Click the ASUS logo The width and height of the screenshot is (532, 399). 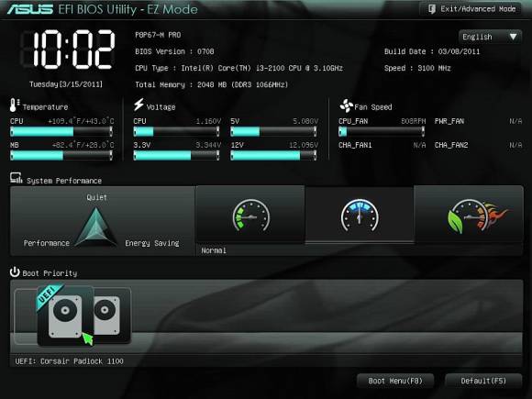click(30, 9)
